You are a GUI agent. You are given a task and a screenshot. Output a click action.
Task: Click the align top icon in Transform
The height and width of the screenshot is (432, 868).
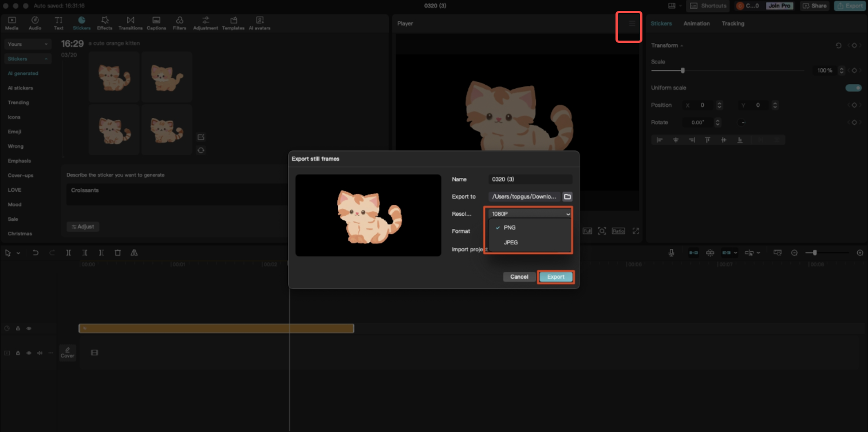(708, 140)
